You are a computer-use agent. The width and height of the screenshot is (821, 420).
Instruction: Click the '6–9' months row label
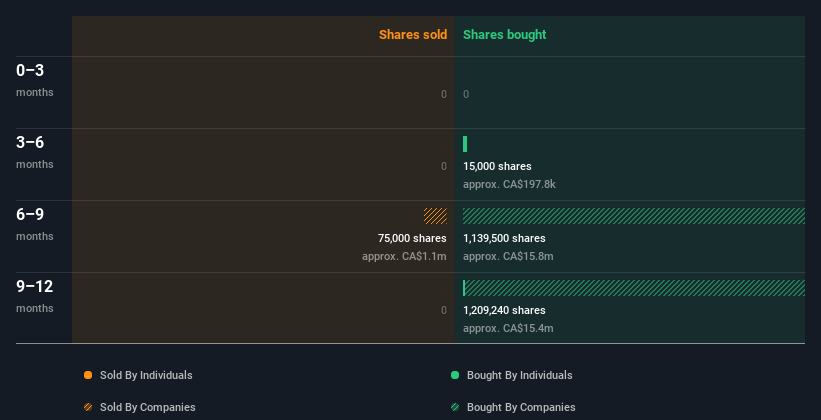(30, 214)
